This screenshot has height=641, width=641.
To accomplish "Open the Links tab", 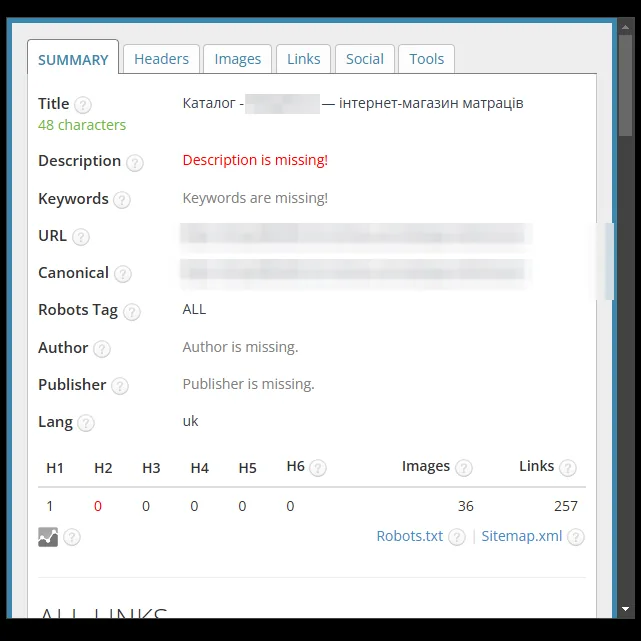I will pos(303,59).
